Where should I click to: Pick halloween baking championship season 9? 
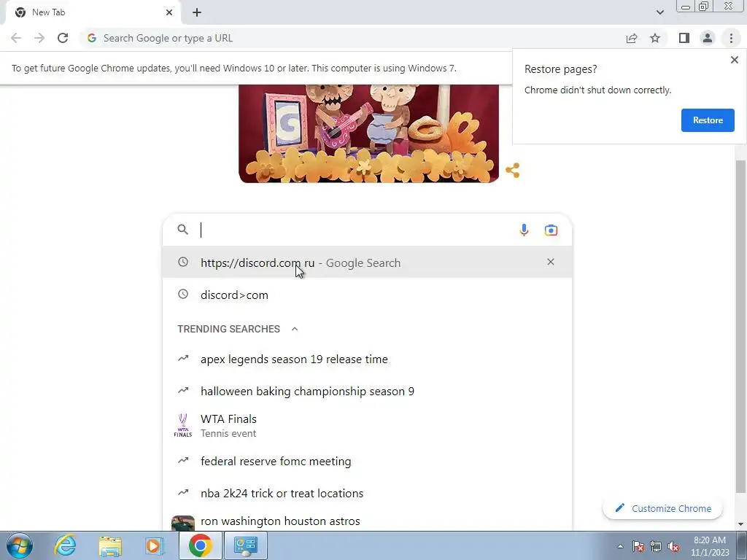367,391
